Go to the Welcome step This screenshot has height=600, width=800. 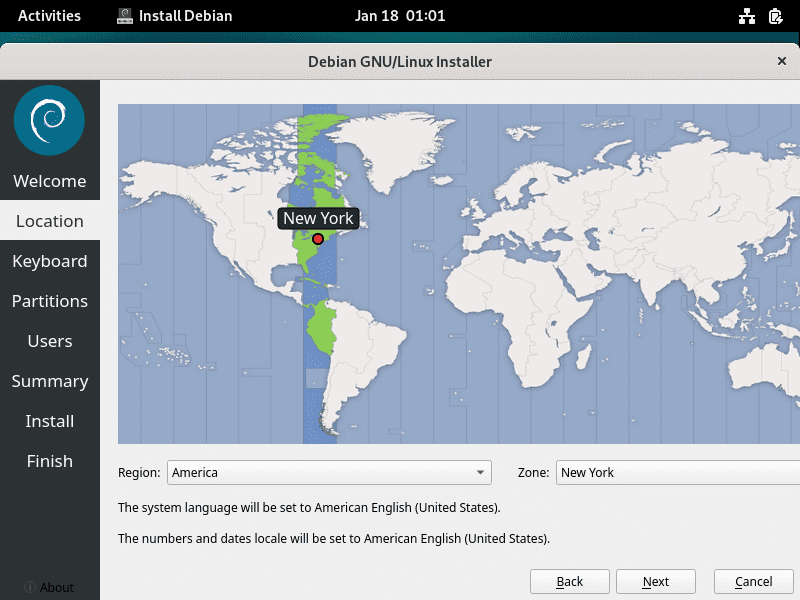click(x=50, y=181)
